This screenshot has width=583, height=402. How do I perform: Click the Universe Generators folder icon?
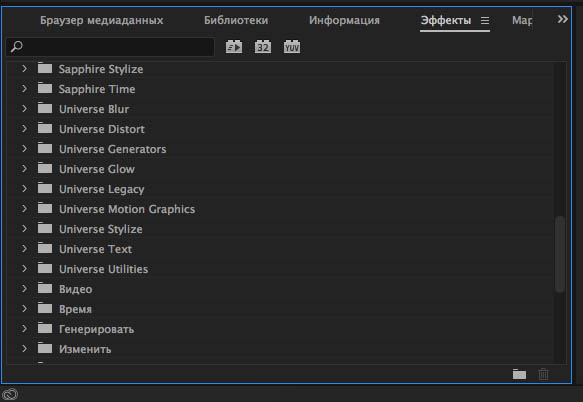pyautogui.click(x=45, y=148)
